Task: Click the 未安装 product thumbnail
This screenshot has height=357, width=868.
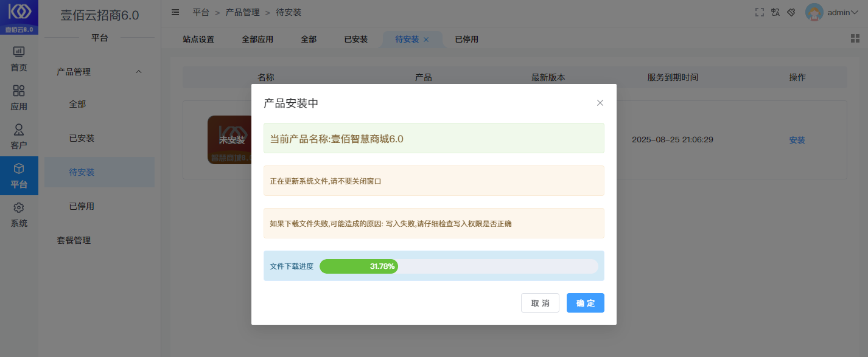Action: [x=230, y=140]
